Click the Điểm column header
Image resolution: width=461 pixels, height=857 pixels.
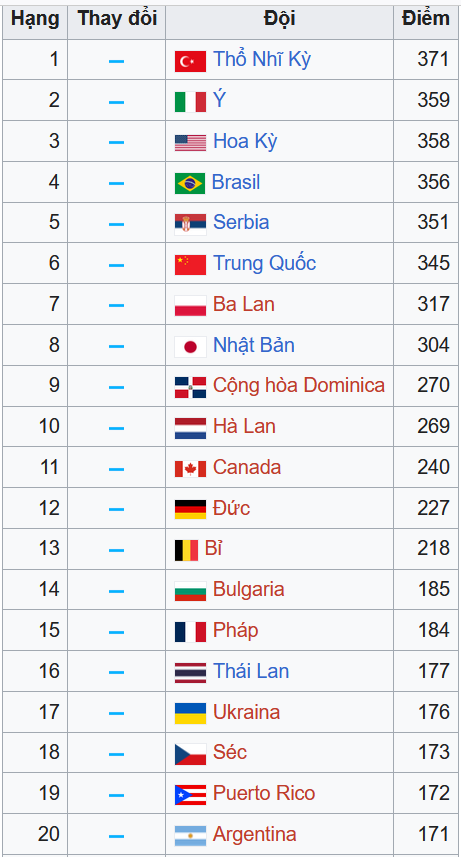point(426,20)
